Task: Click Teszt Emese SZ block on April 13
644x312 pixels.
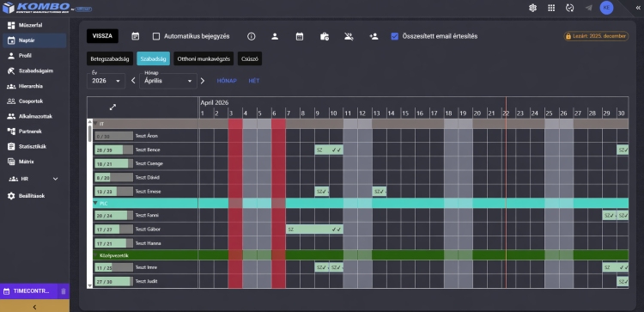Action: [379, 192]
